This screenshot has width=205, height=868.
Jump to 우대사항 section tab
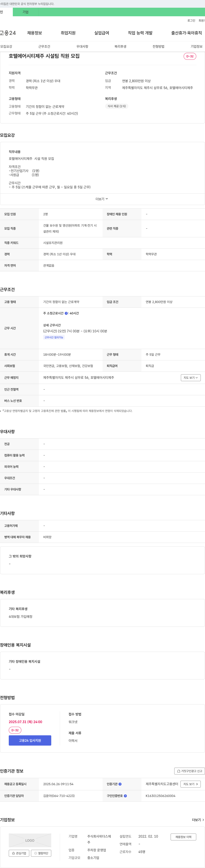click(x=82, y=46)
